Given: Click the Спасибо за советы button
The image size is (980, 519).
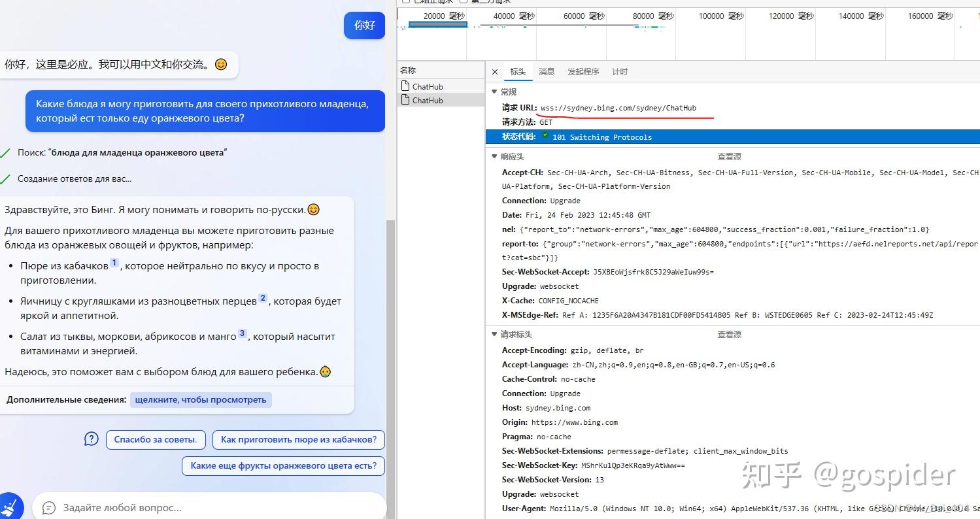Looking at the screenshot, I should pos(155,439).
